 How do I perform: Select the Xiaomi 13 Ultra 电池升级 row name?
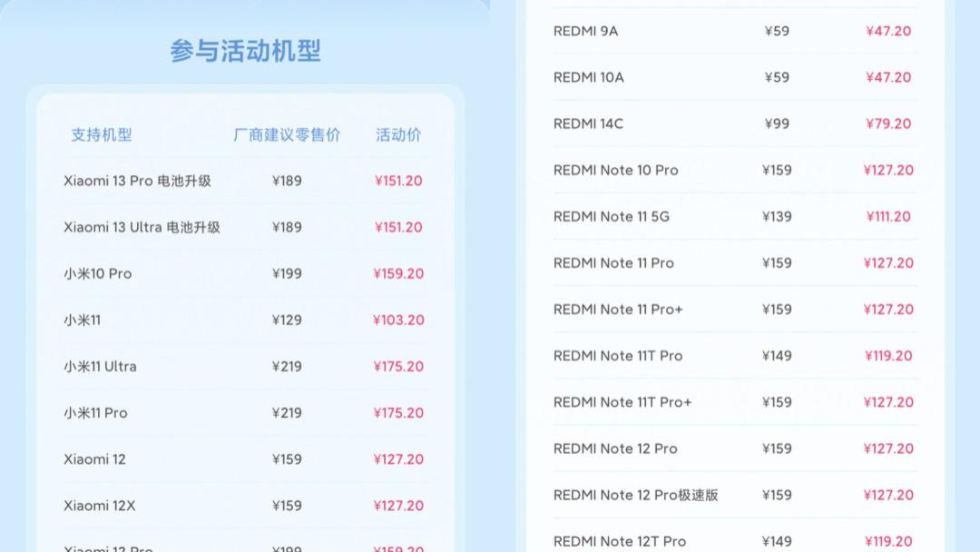point(142,227)
